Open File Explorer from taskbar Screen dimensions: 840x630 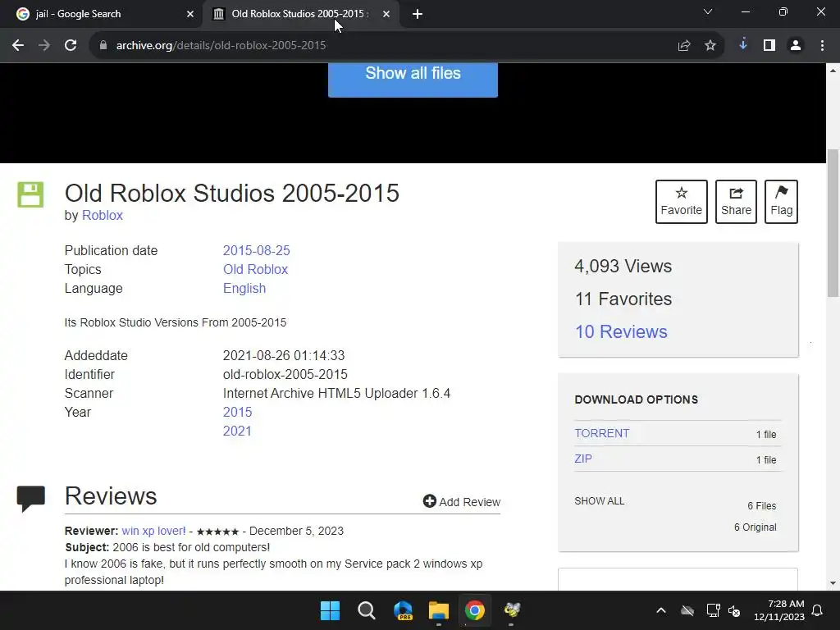[x=439, y=610]
